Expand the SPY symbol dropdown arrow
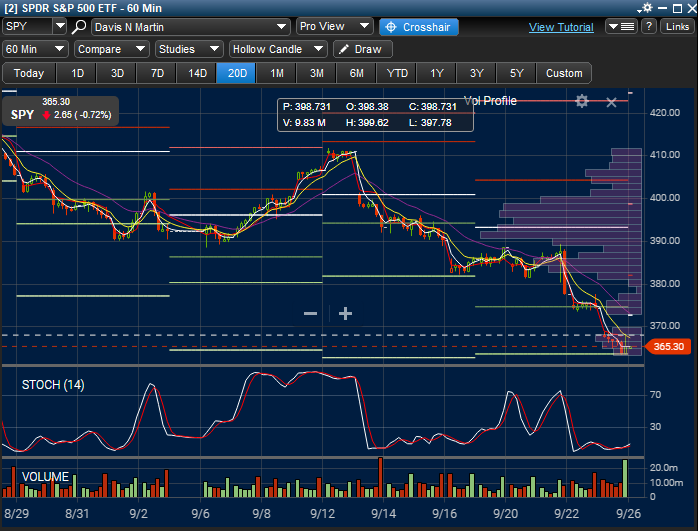 60,26
